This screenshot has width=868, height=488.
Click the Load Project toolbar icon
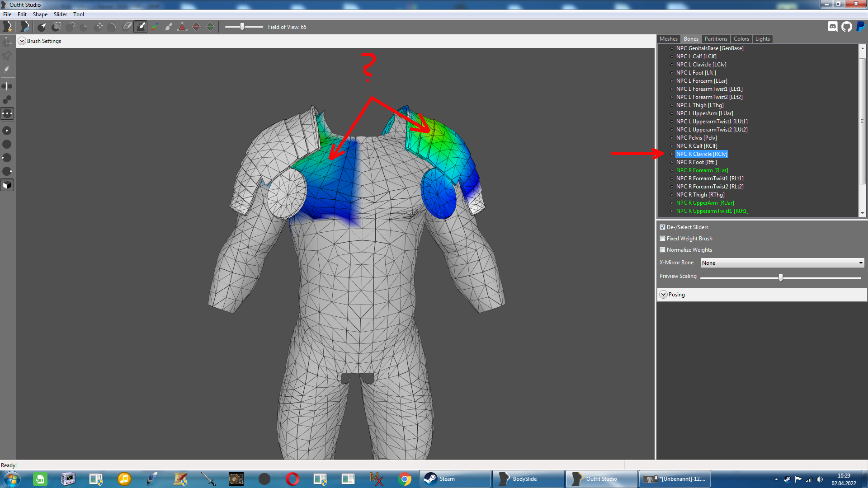tap(24, 27)
